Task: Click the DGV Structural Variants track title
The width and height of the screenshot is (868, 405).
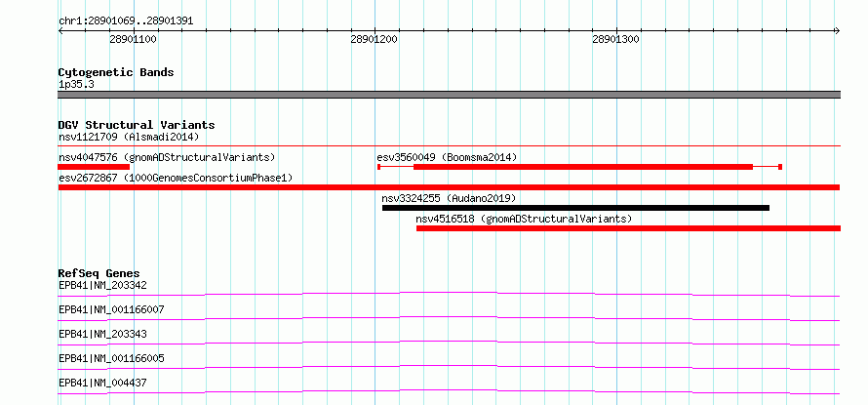Action: tap(137, 125)
